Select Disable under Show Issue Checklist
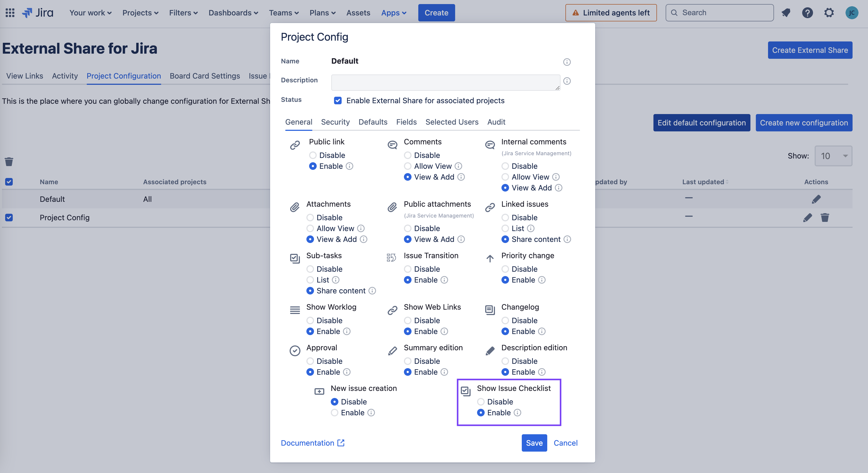868x473 pixels. point(481,402)
